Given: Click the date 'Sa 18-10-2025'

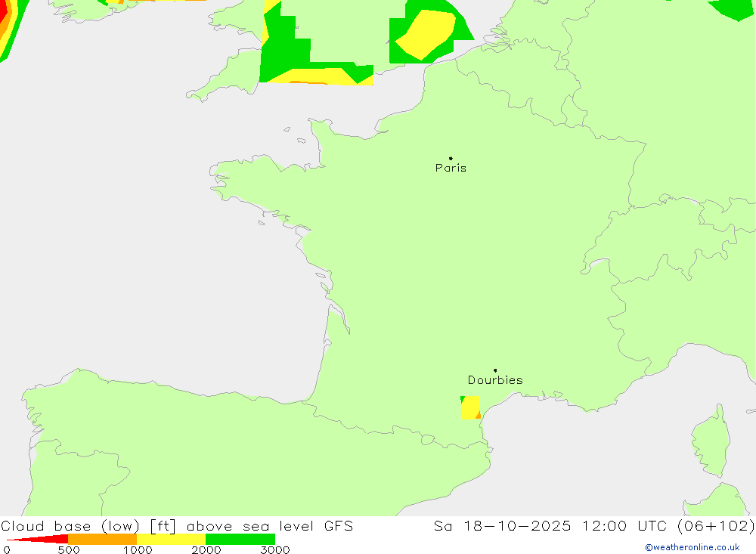Looking at the screenshot, I should 502,526.
